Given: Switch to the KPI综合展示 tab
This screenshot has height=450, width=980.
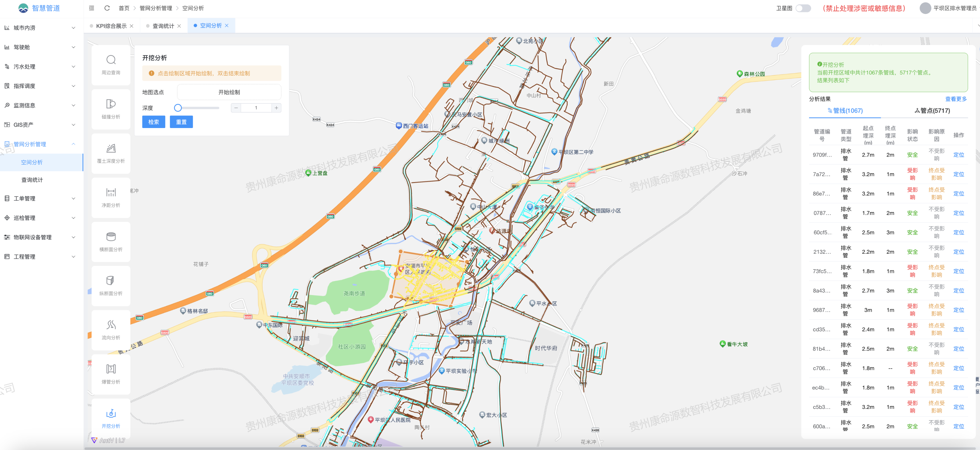Looking at the screenshot, I should point(111,26).
